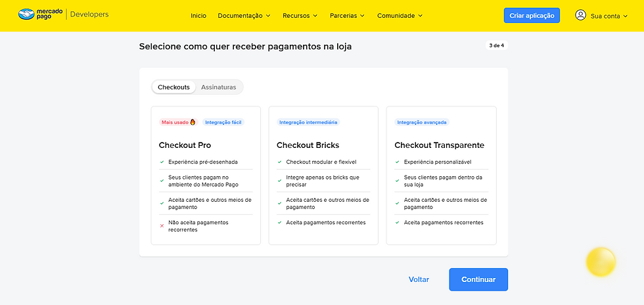644x305 pixels.
Task: Click the Mercado Pago handshake logo
Action: 27,14
